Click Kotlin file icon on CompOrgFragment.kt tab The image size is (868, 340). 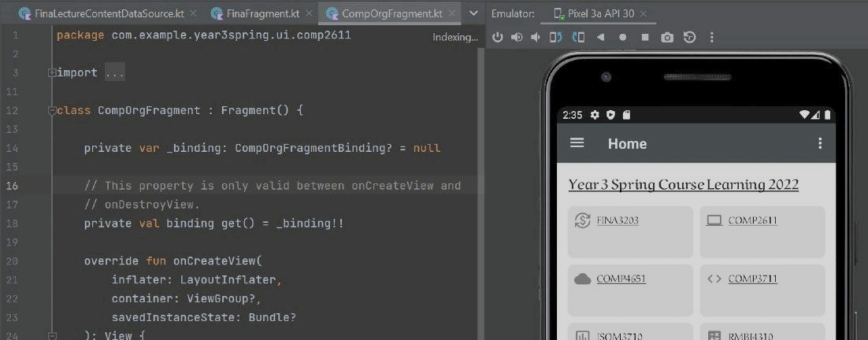332,13
